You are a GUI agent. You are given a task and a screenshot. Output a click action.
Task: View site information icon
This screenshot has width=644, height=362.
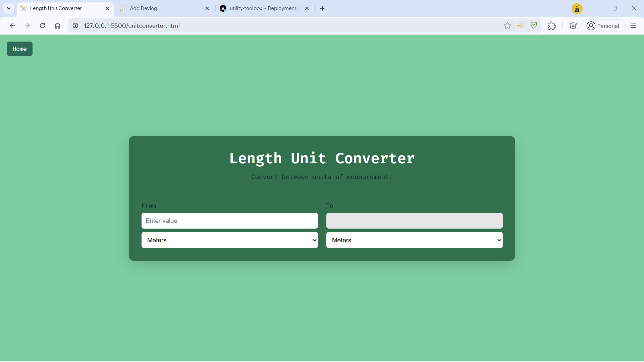pos(76,26)
